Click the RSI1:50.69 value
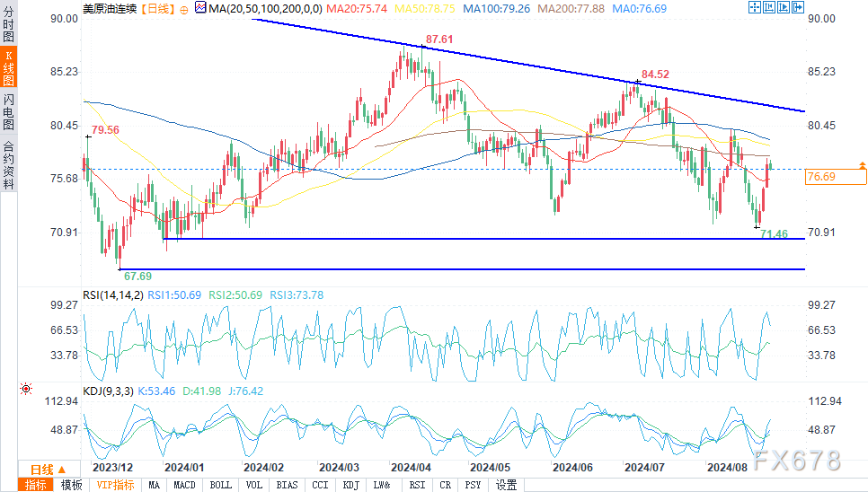 174,295
